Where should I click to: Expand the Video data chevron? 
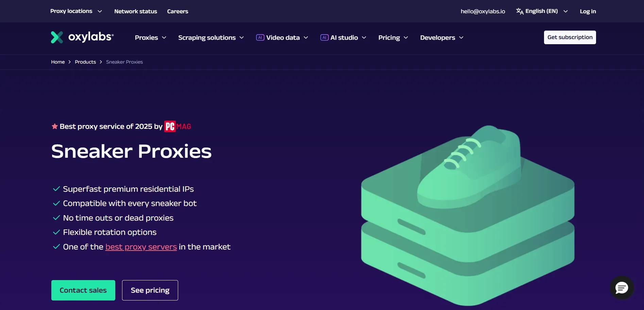click(306, 37)
